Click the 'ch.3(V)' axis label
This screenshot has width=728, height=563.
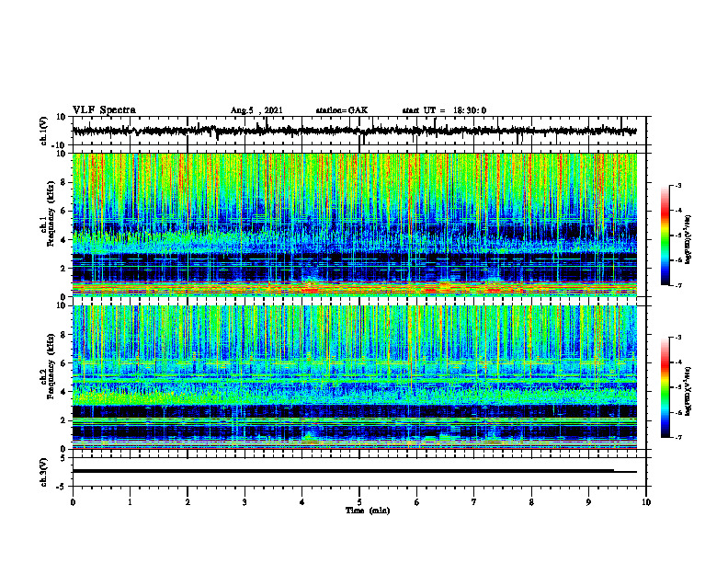tap(42, 473)
